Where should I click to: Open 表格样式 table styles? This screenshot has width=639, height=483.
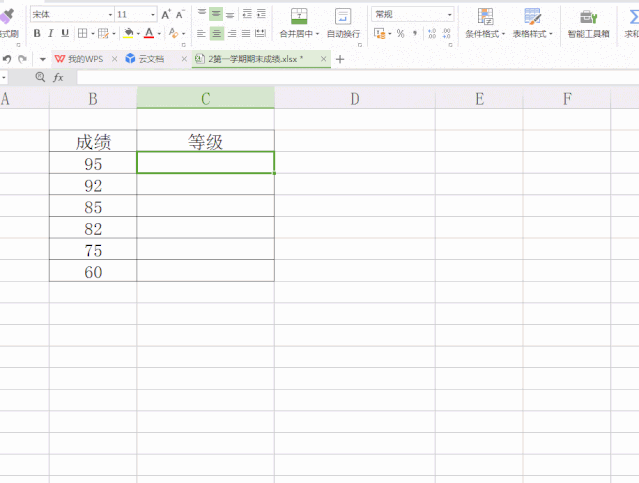532,23
